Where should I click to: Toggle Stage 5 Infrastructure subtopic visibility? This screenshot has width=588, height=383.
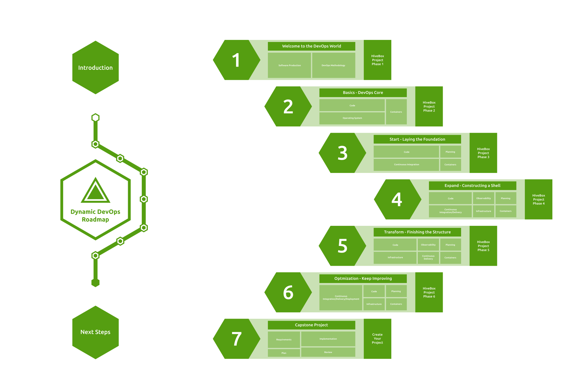[x=395, y=258]
